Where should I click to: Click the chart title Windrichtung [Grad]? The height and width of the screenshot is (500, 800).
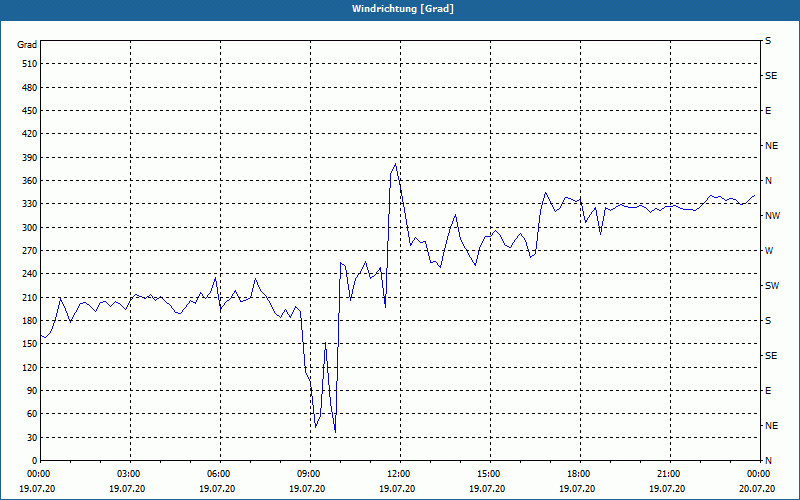[x=403, y=9]
